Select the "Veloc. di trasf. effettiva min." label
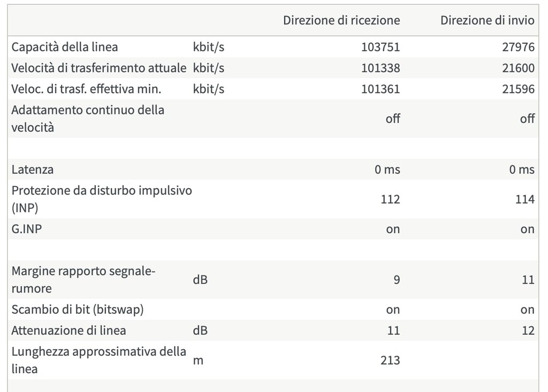The width and height of the screenshot is (548, 392). click(86, 89)
